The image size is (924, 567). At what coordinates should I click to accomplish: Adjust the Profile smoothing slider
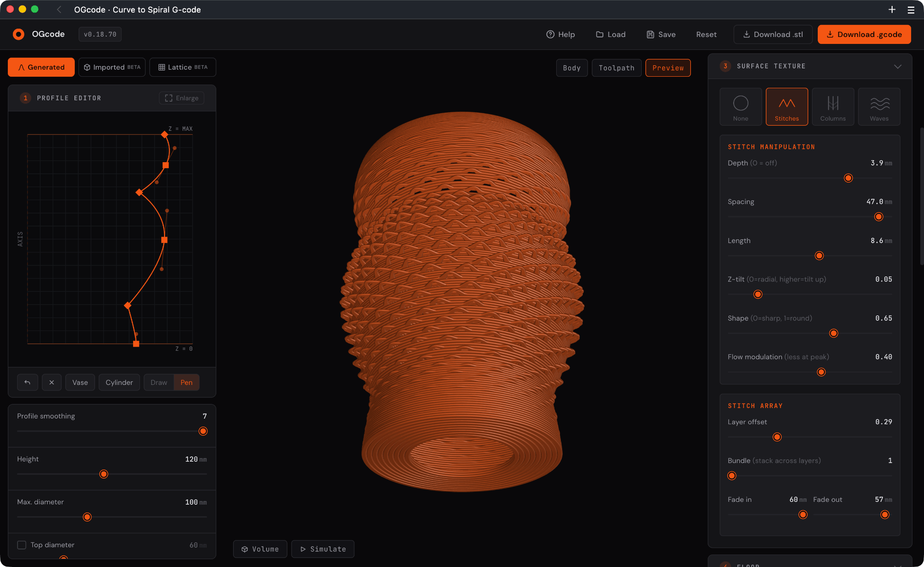point(203,431)
